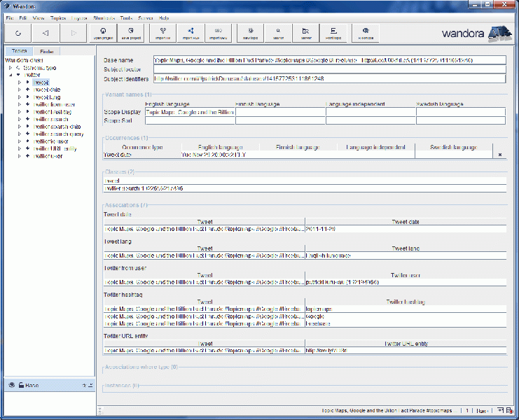Select the Topics tab
Screen dimensions: 519x420
tap(19, 51)
